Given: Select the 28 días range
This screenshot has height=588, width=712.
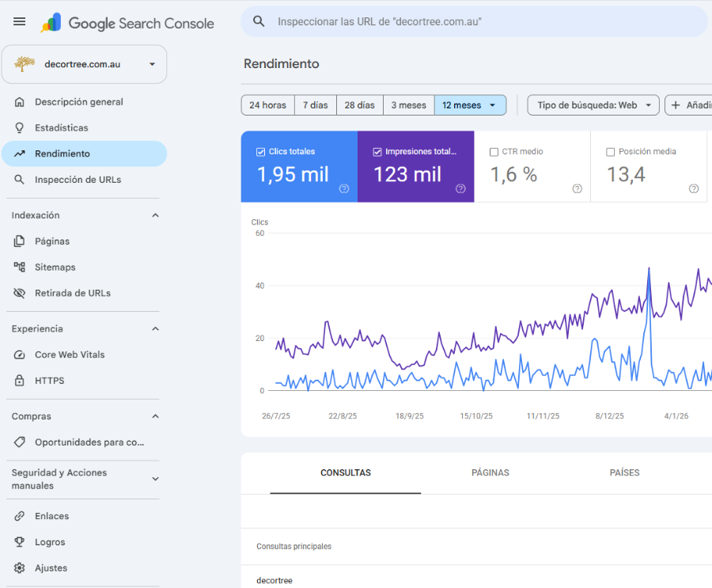Looking at the screenshot, I should coord(360,105).
